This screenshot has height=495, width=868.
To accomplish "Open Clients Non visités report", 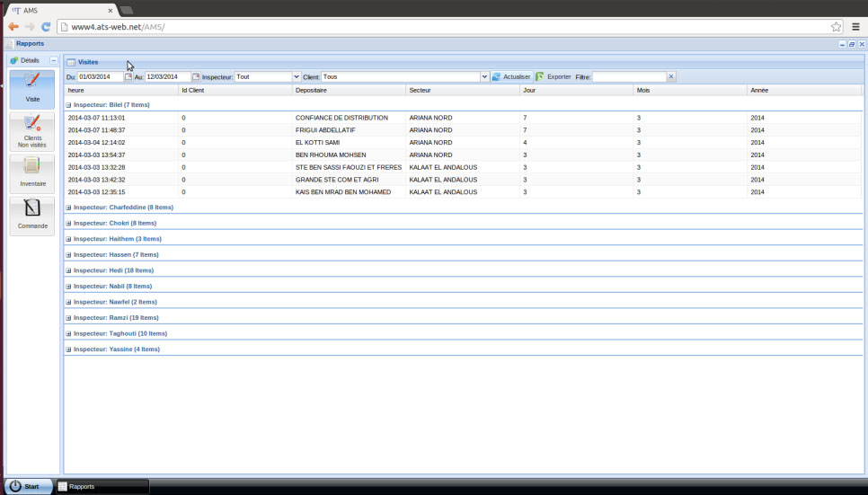I will [x=32, y=131].
